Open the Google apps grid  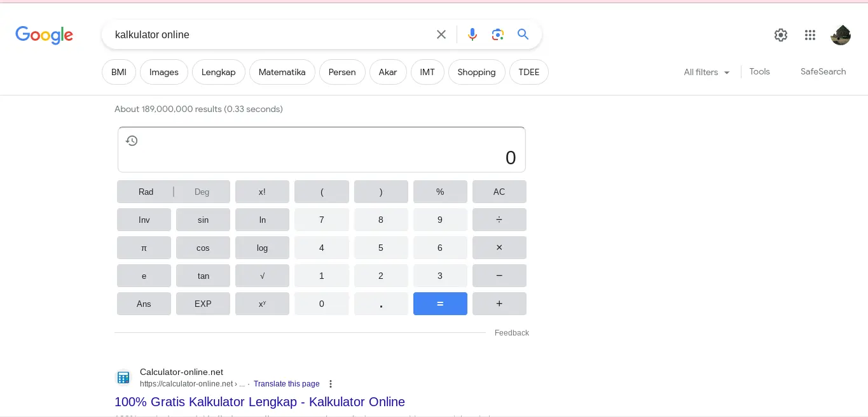point(809,35)
